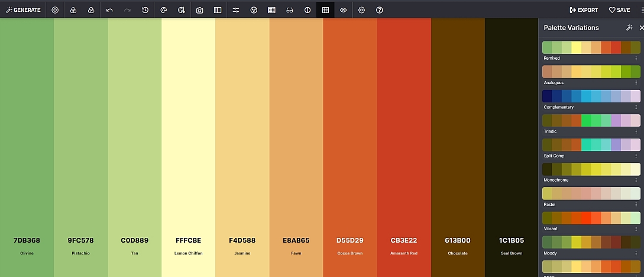This screenshot has height=277, width=644.
Task: Select the Analogous palette variation strip
Action: 591,72
